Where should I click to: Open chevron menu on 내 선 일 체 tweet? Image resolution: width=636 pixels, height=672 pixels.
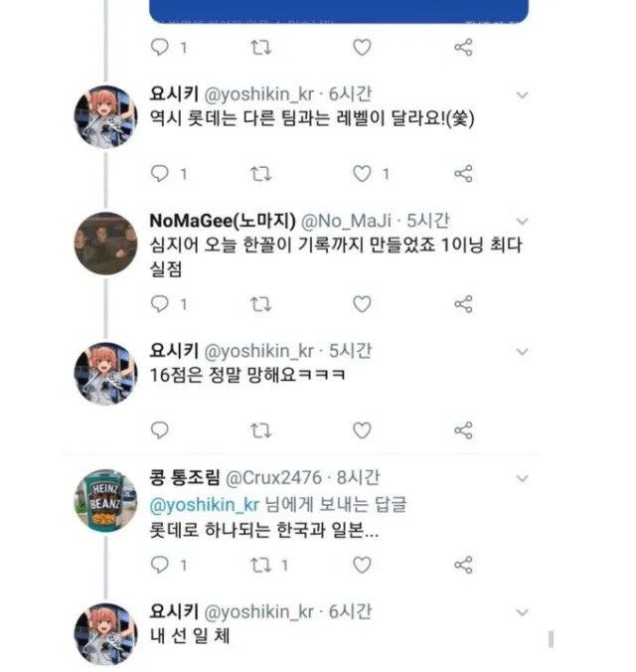523,609
